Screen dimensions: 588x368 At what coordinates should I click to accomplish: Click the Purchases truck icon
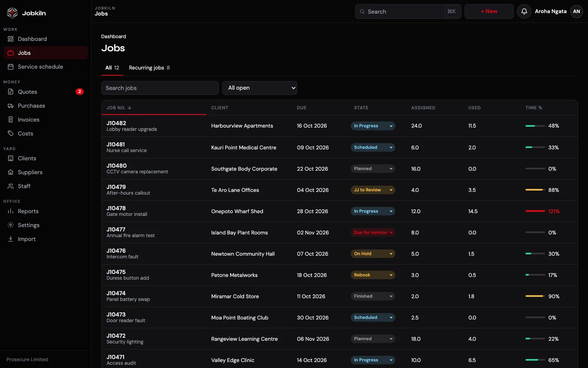[11, 106]
